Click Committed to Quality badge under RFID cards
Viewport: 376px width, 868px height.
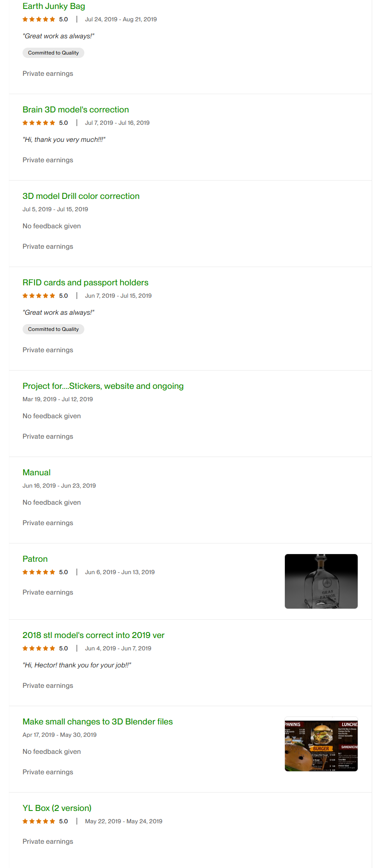53,330
